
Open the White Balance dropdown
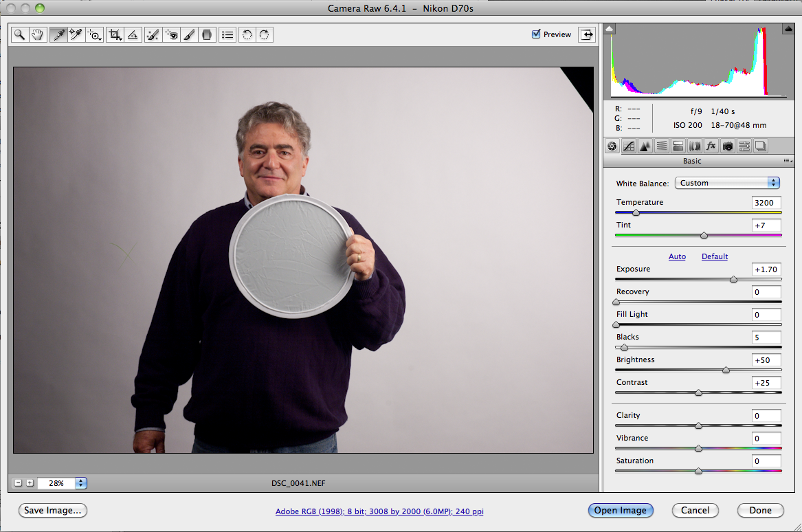[x=726, y=183]
